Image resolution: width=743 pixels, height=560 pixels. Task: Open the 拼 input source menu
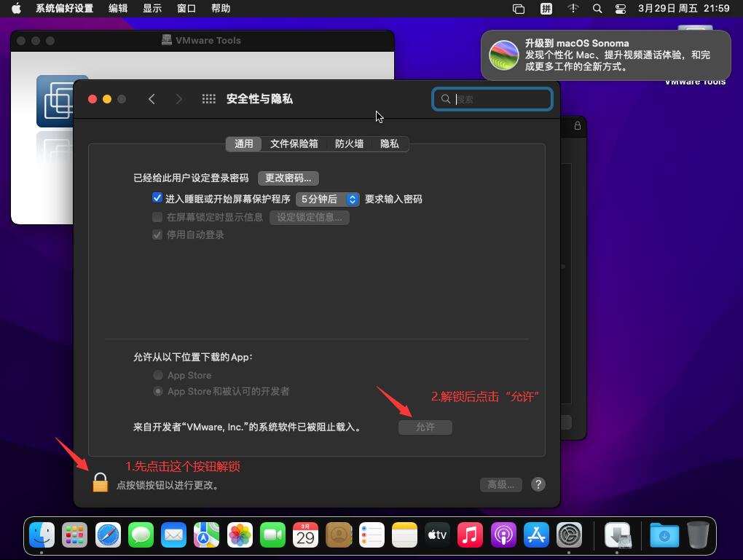coord(545,9)
